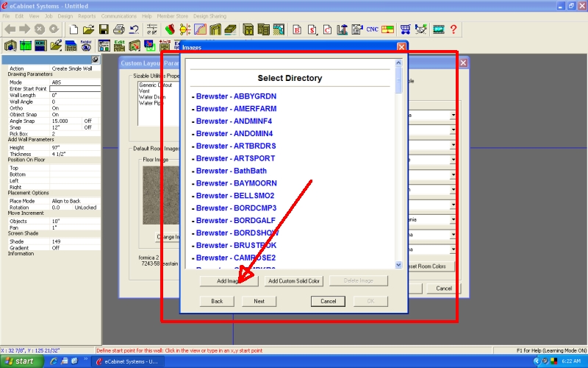Screen dimensions: 588x368
Task: Toggle the Rotation UnLocked value
Action: point(85,208)
